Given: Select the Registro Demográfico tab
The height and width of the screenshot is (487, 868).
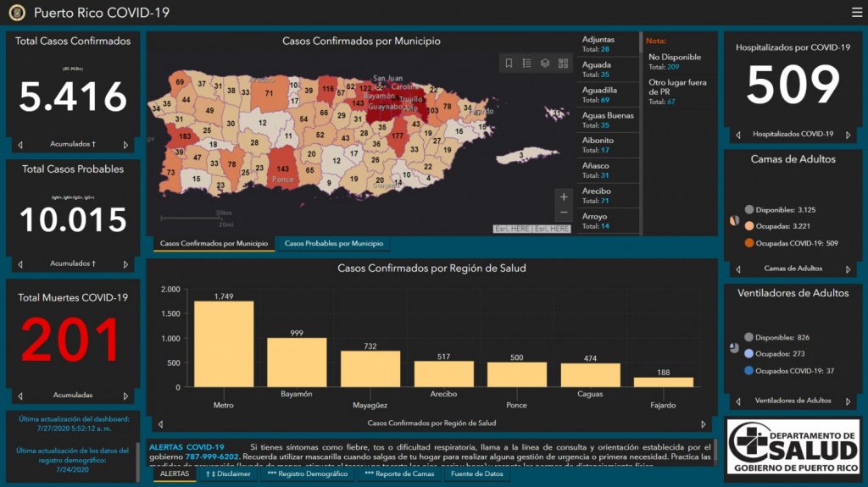Looking at the screenshot, I should click(x=307, y=474).
